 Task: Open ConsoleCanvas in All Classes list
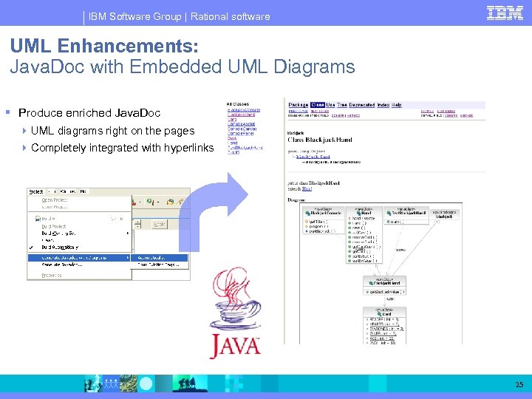click(x=242, y=129)
